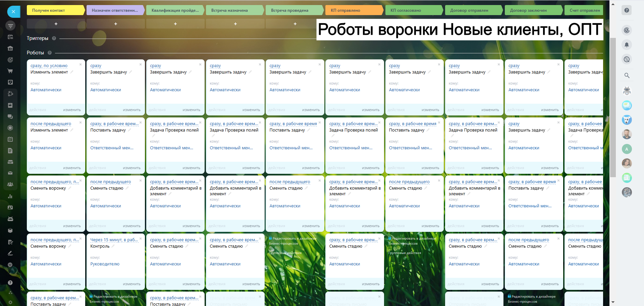The image size is (644, 306).
Task: Open the Контроль robot title
Action: 100,246
